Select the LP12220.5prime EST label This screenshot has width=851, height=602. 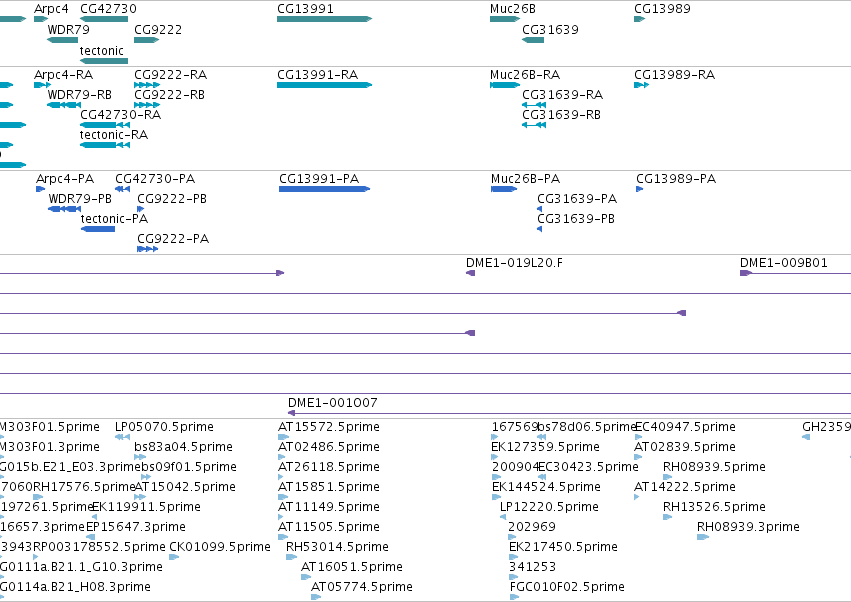(x=549, y=507)
